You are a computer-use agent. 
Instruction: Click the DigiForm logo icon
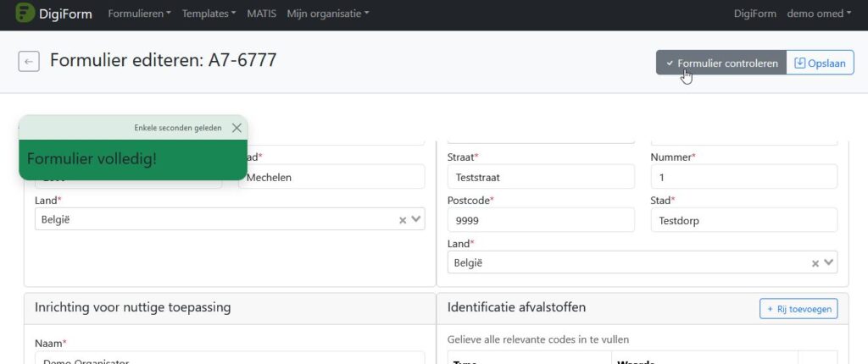pyautogui.click(x=25, y=14)
